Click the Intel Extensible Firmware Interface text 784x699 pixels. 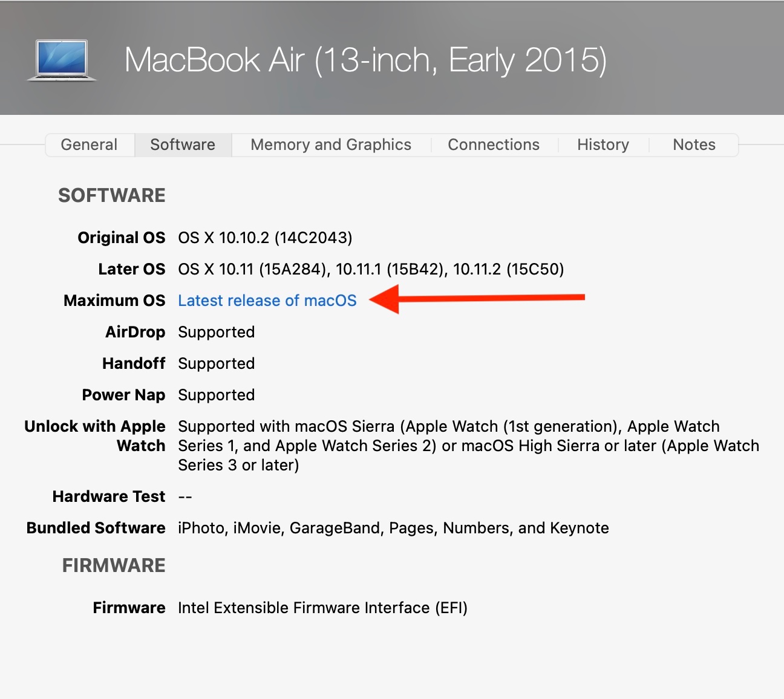point(322,608)
